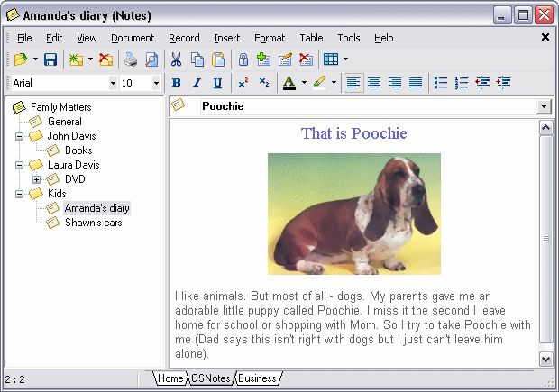Screen dimensions: 559x392
Task: Click the padlock protect icon
Action: (243, 59)
